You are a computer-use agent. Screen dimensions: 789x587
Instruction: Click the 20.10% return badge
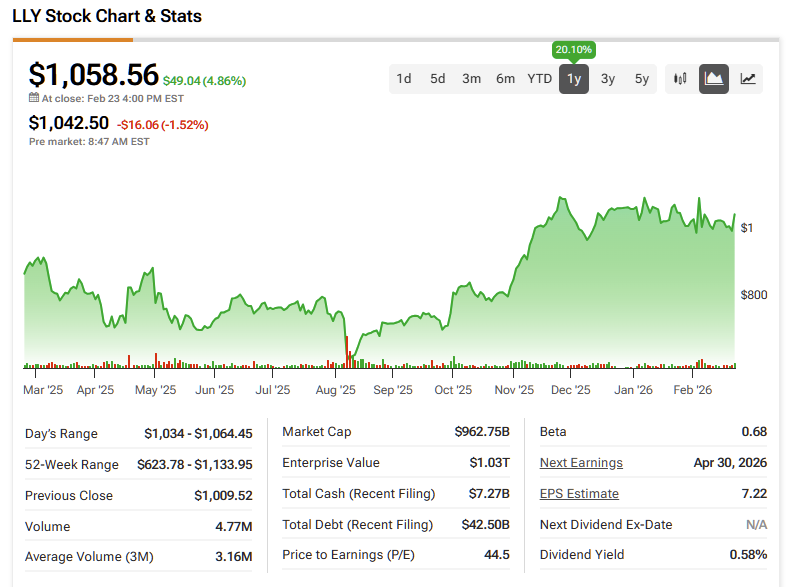pos(574,50)
